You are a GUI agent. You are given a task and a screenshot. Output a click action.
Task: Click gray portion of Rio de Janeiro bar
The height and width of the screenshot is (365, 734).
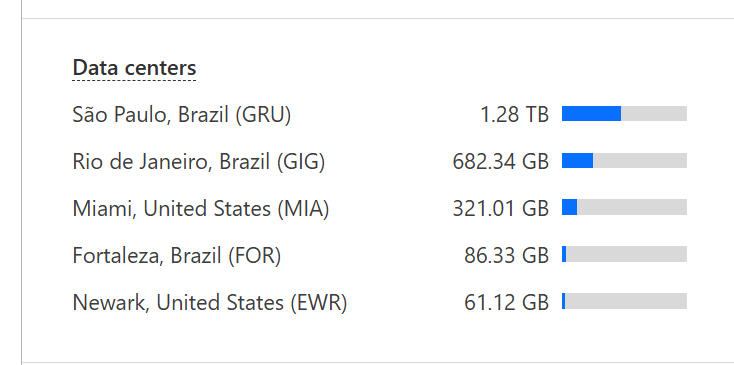pos(640,161)
